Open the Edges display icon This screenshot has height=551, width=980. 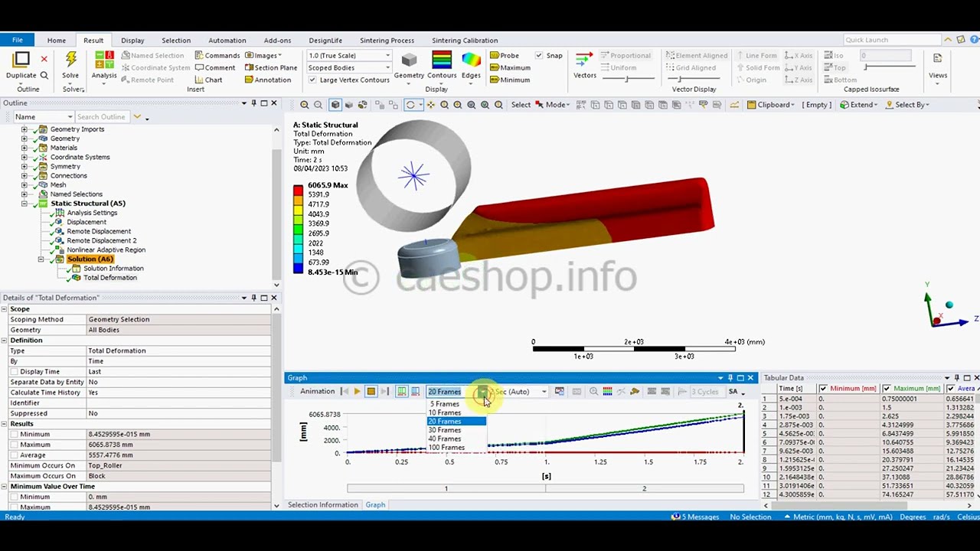(x=471, y=60)
